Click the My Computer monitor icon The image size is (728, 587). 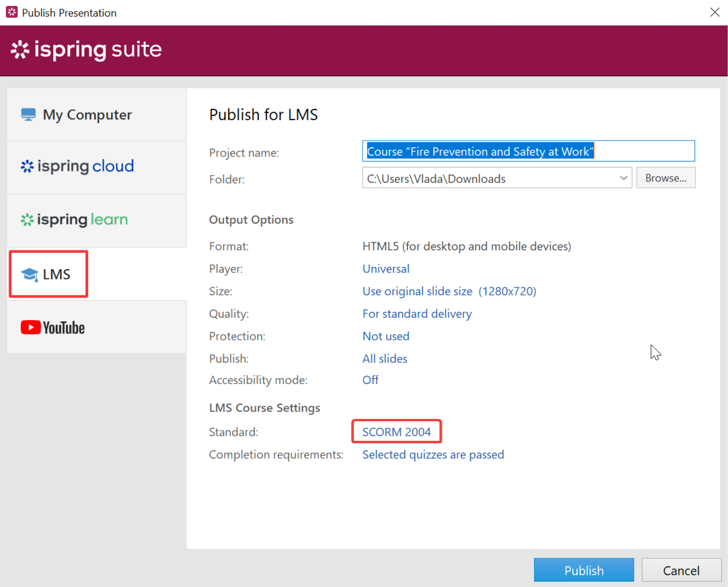coord(28,114)
